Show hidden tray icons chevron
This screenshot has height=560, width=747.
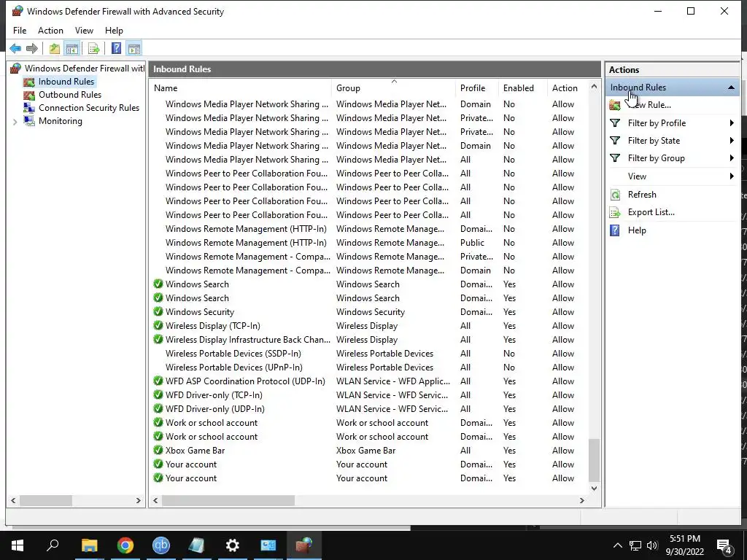click(617, 545)
